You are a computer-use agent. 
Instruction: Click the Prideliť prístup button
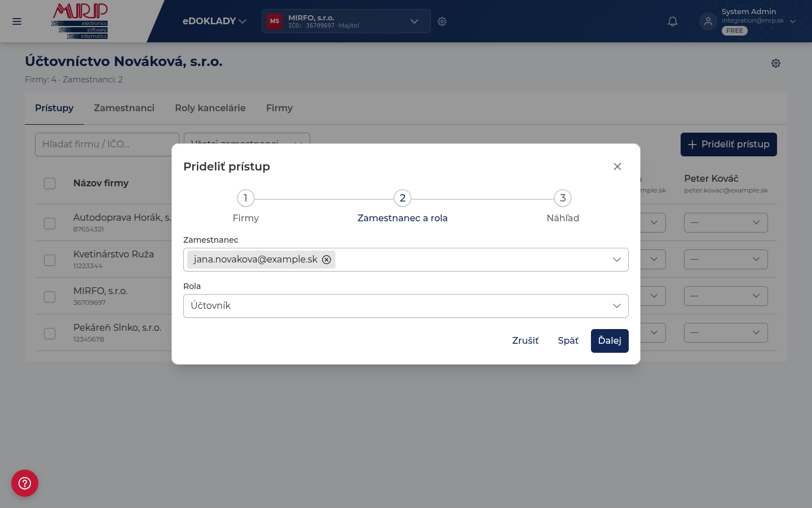[729, 144]
